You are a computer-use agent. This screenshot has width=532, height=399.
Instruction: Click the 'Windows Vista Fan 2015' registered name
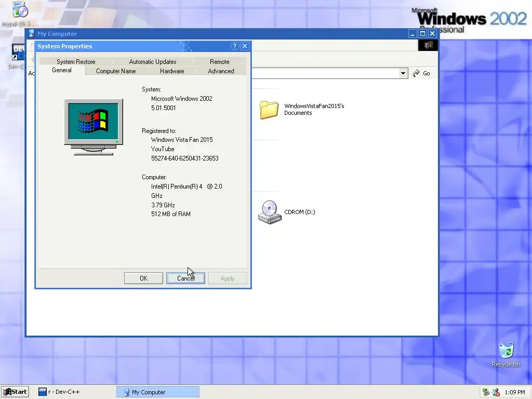182,140
